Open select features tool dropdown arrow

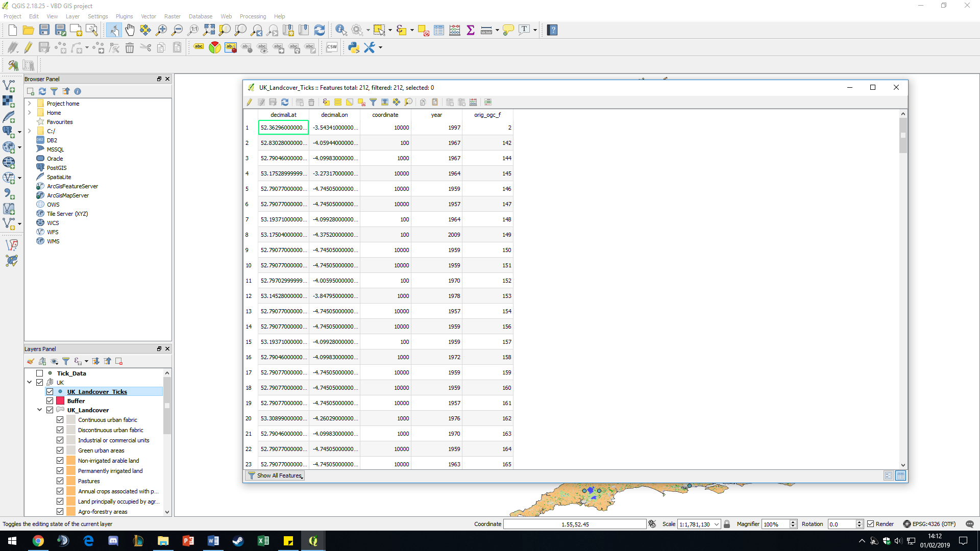(390, 30)
